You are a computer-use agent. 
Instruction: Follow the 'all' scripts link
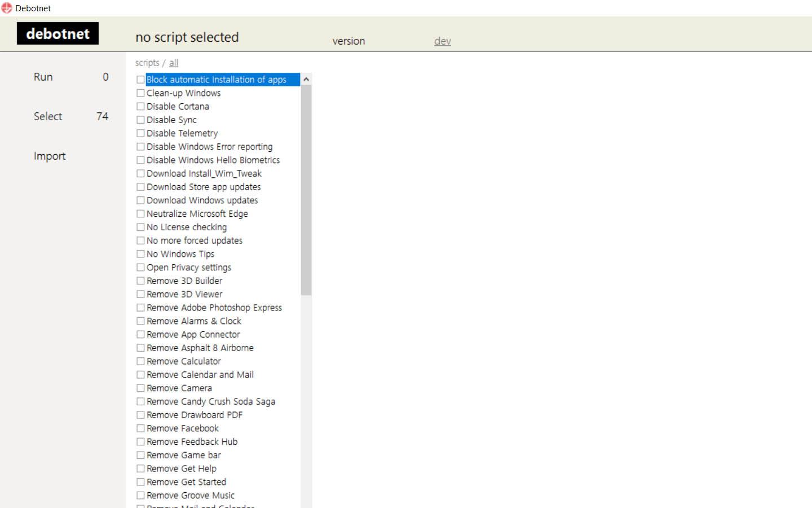coord(174,63)
